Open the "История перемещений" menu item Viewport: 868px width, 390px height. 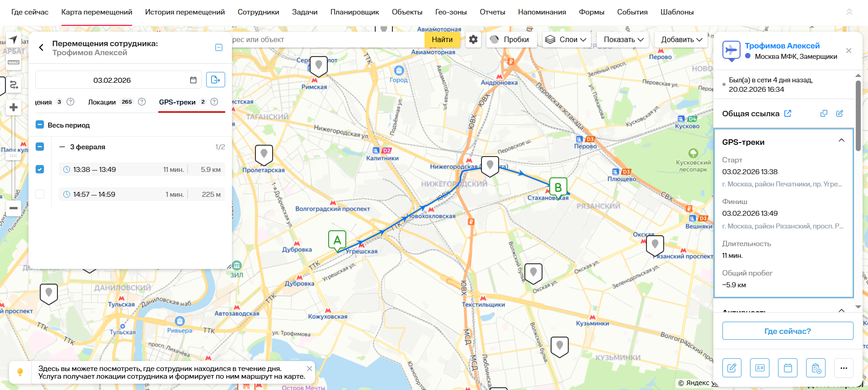[184, 12]
